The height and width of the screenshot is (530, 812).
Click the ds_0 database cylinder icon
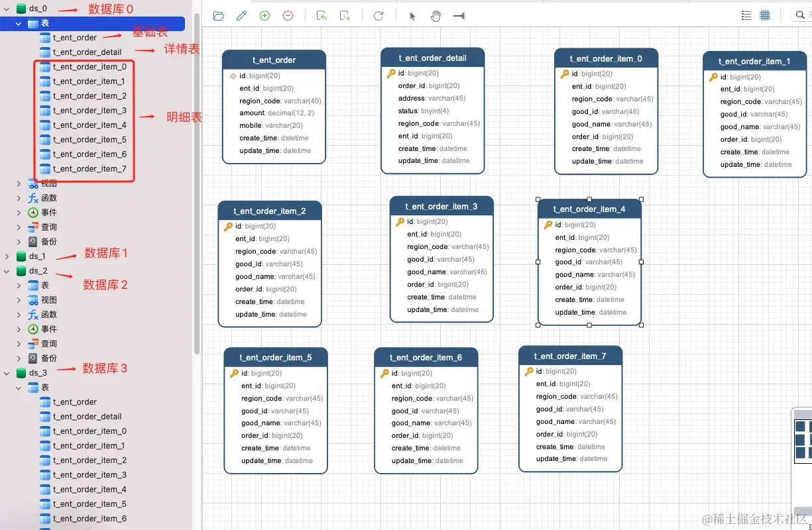point(21,9)
